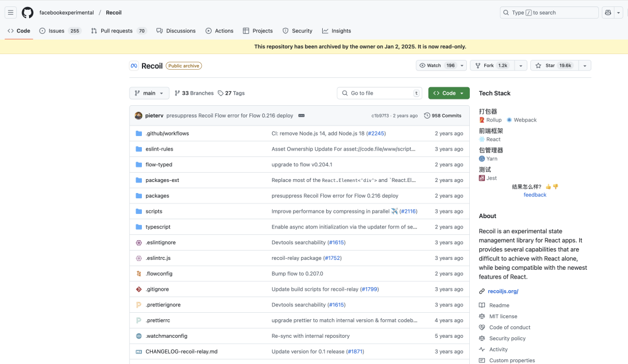Click the Watch button
The width and height of the screenshot is (628, 364).
tap(437, 66)
